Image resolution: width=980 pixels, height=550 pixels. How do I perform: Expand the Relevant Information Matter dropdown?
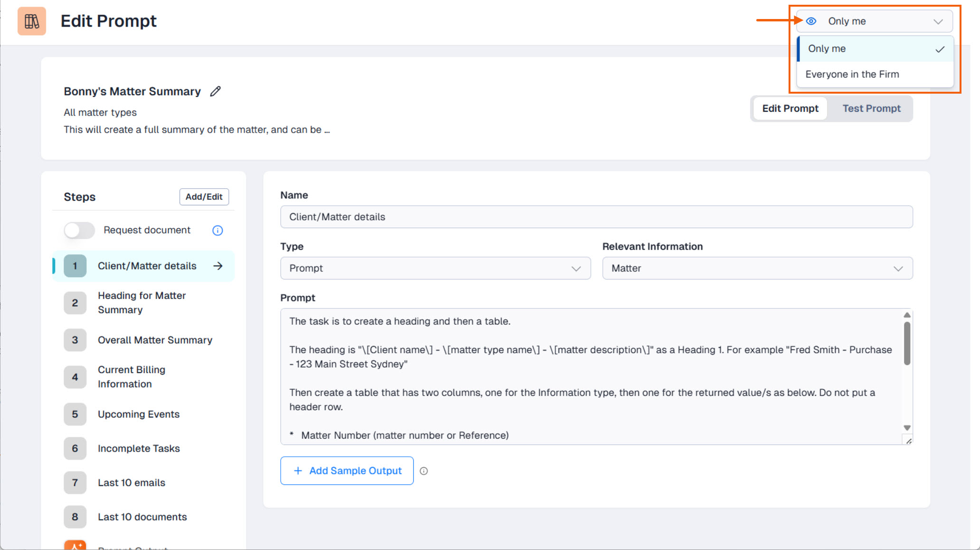tap(757, 269)
